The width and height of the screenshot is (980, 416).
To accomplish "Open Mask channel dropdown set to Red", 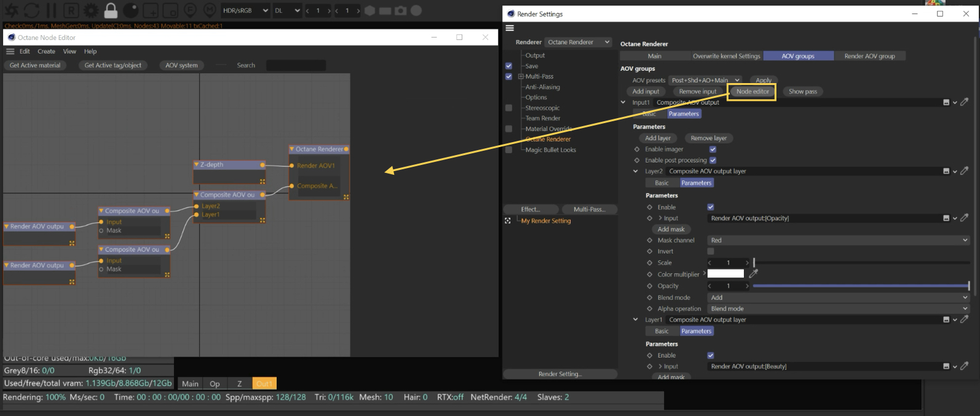I will click(x=839, y=241).
